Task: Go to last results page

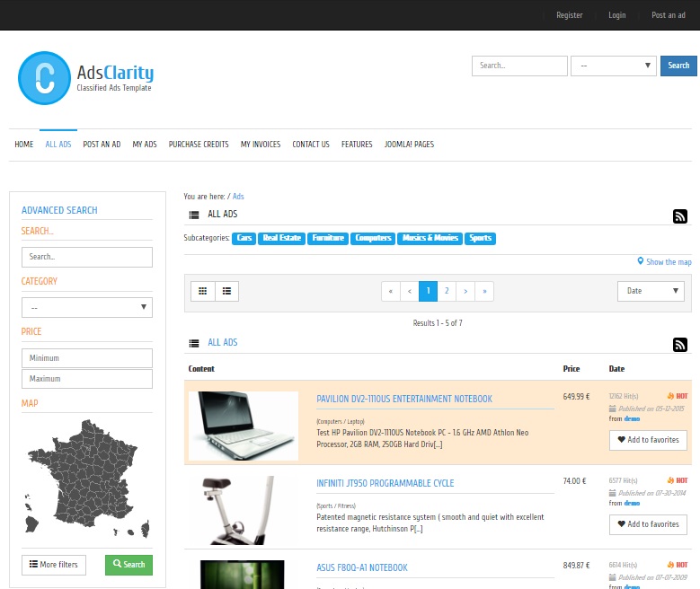Action: tap(485, 291)
